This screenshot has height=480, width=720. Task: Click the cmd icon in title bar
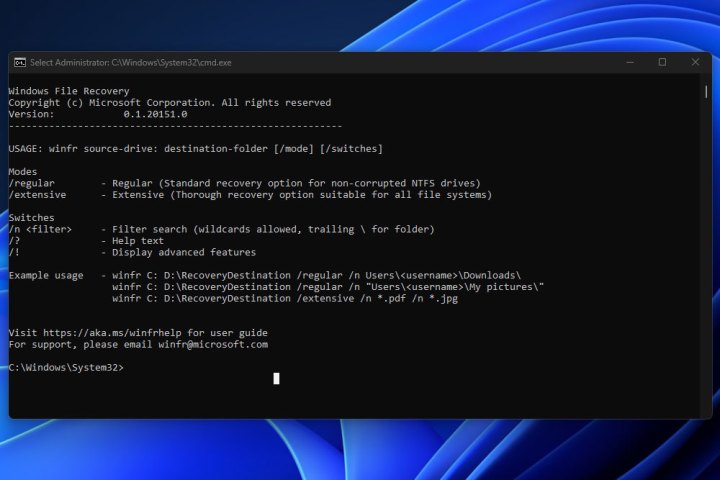(x=19, y=62)
